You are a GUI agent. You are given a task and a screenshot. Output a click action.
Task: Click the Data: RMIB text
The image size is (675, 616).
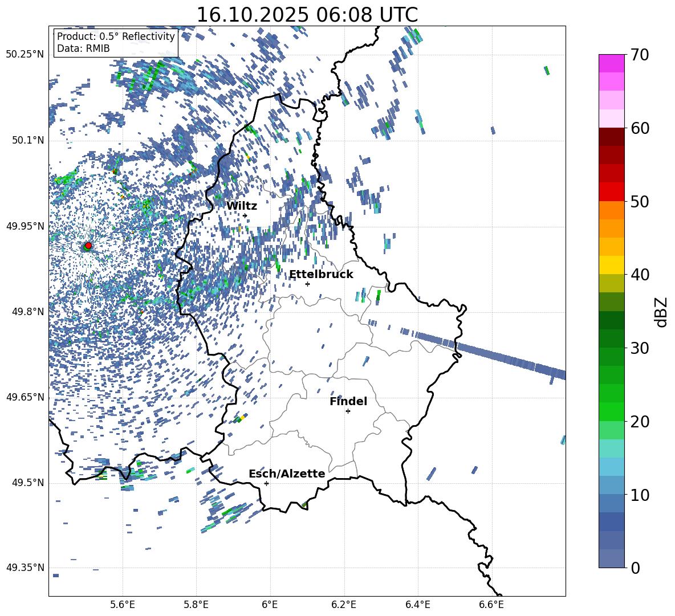pyautogui.click(x=83, y=48)
